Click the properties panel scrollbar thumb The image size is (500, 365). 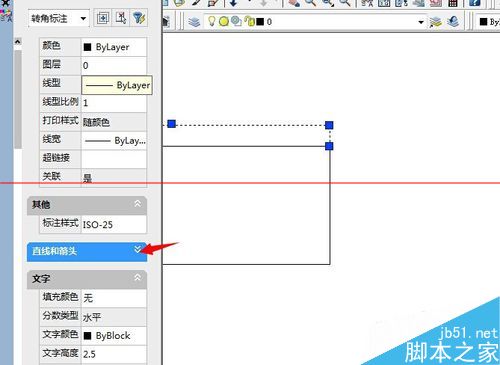pos(18,99)
